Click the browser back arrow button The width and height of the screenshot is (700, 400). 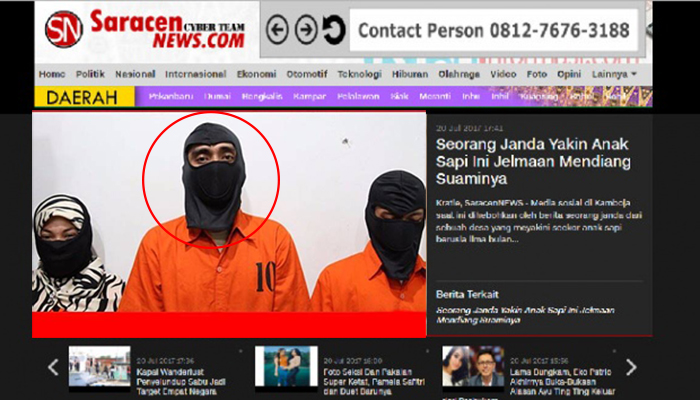278,31
